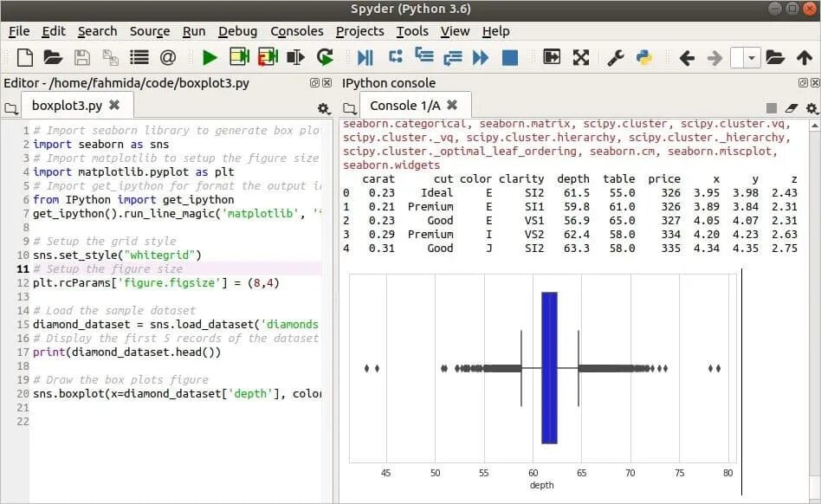
Task: Click the step into function debug icon
Action: tap(424, 55)
